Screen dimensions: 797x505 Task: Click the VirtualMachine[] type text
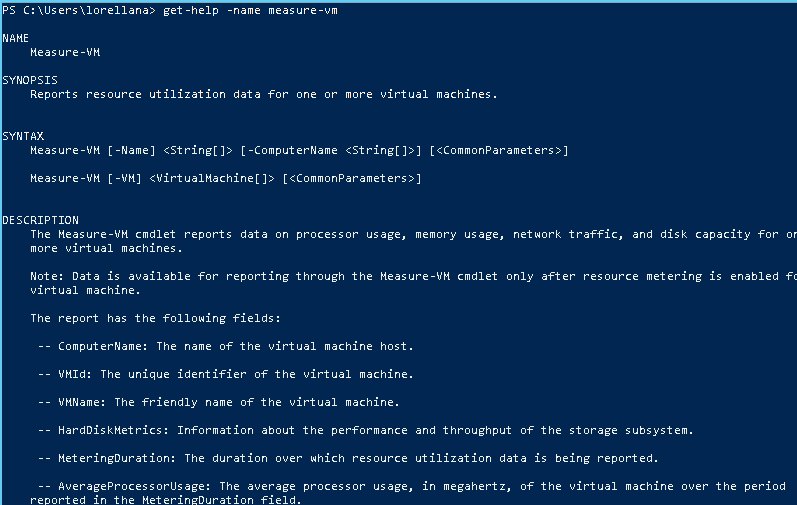tap(212, 178)
